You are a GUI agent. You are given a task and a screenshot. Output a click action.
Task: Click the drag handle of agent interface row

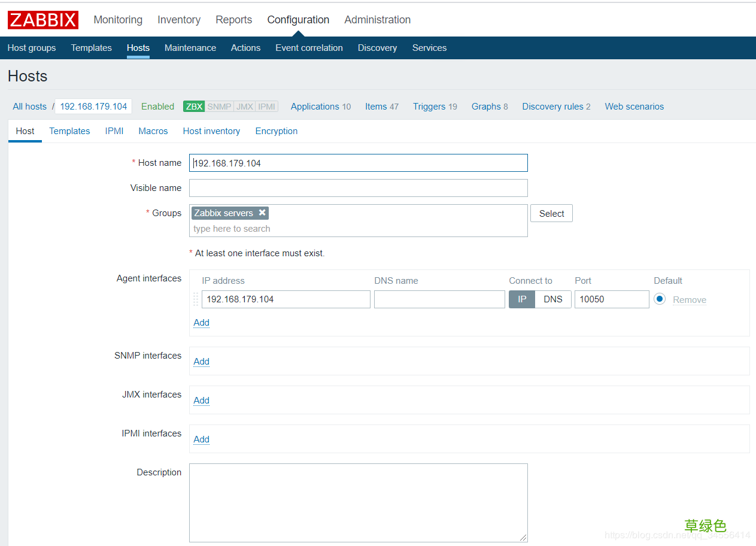pyautogui.click(x=196, y=299)
